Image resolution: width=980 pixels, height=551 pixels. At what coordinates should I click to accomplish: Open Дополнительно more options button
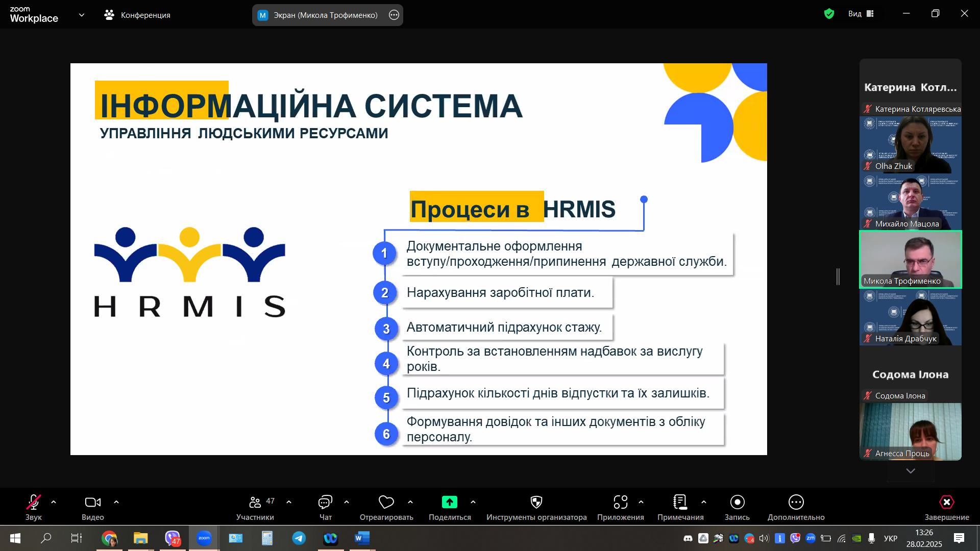796,503
